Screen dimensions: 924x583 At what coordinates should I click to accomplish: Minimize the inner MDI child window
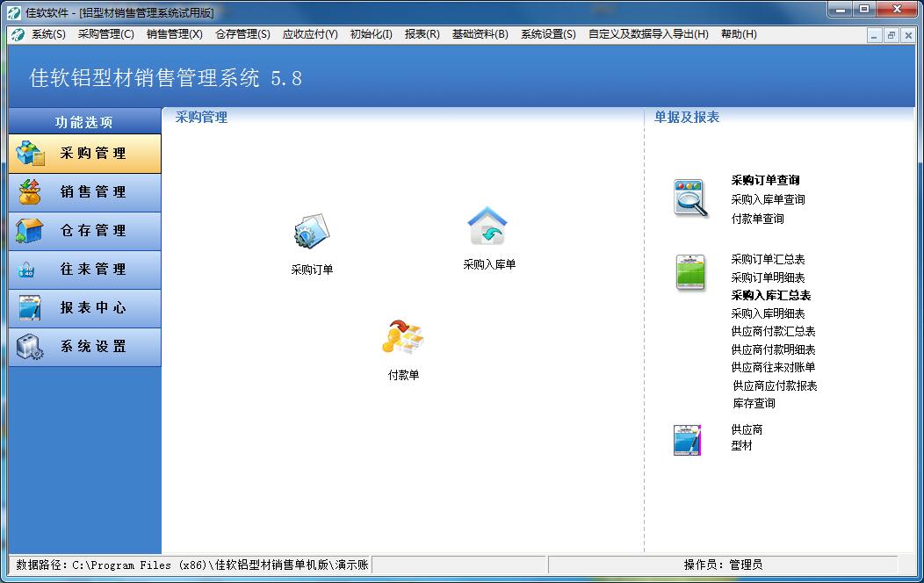pyautogui.click(x=874, y=36)
